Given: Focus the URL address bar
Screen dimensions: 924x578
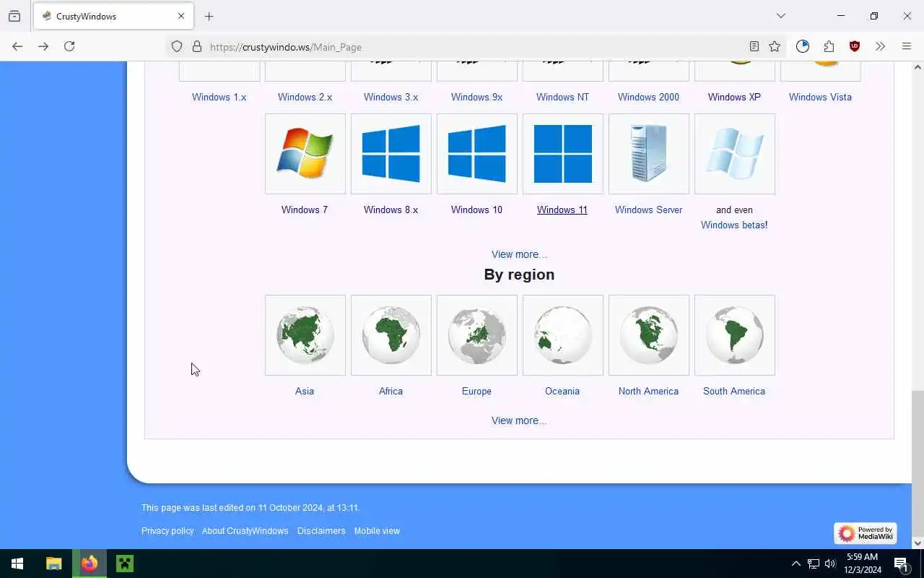Looking at the screenshot, I should (476, 46).
